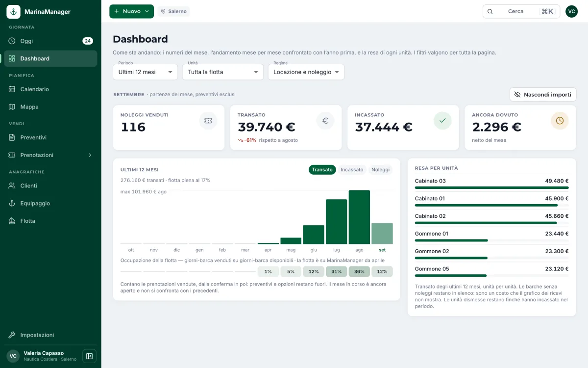The height and width of the screenshot is (368, 588).
Task: Click the Gommone 05 revenue bar
Action: coord(451,276)
